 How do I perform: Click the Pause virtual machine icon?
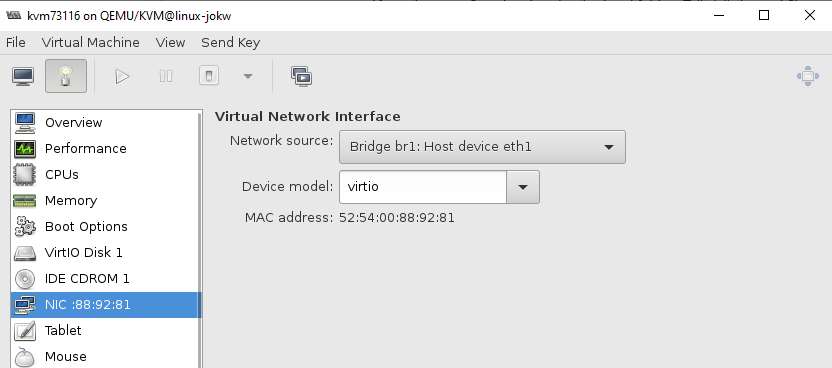[166, 76]
